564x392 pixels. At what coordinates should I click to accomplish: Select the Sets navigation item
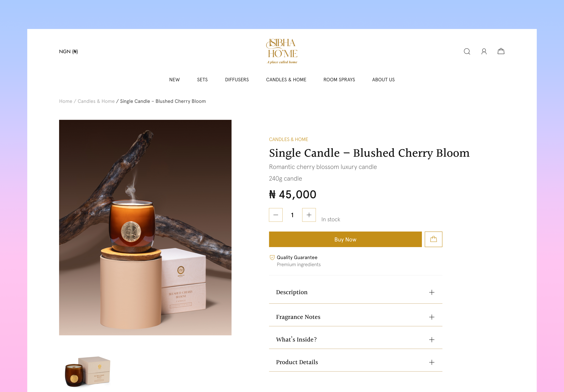click(x=202, y=80)
